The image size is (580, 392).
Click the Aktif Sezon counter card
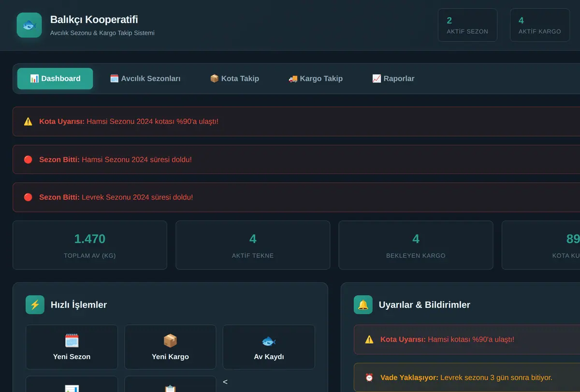coord(467,25)
